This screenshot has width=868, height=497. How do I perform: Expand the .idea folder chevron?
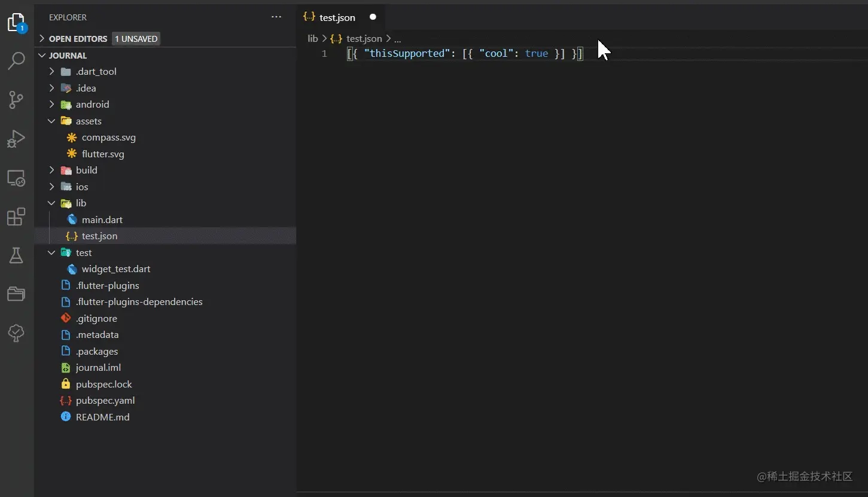click(51, 88)
